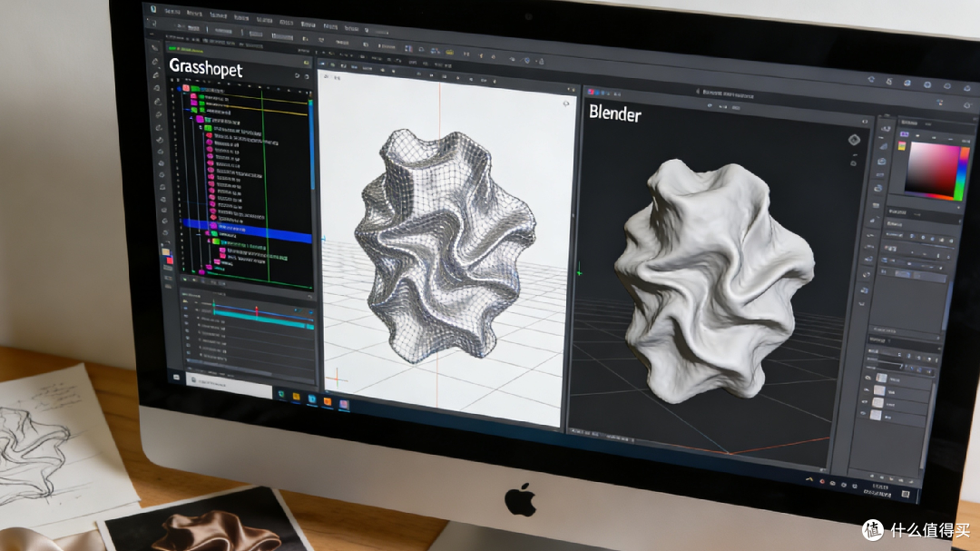Click the first circular arrow icon beside Grasshopet title
980x551 pixels.
click(x=297, y=75)
